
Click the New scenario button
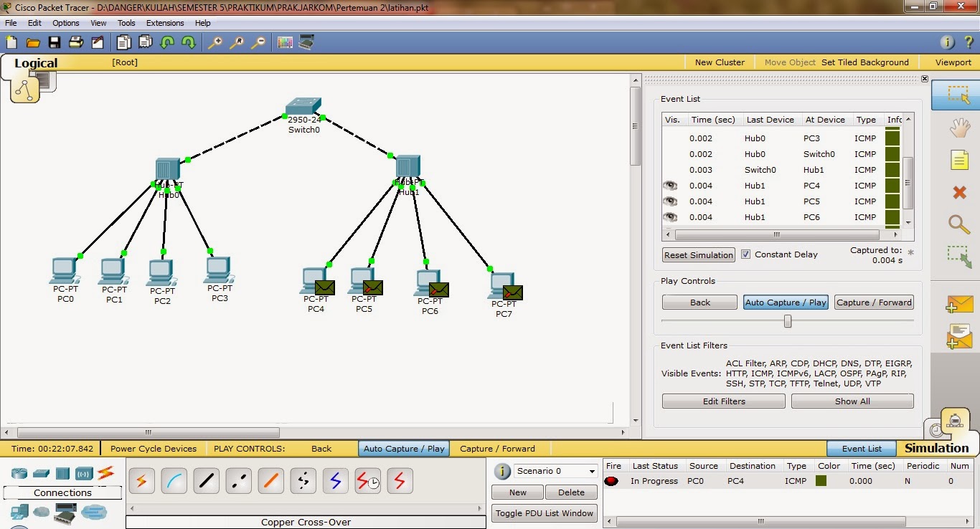[x=518, y=492]
